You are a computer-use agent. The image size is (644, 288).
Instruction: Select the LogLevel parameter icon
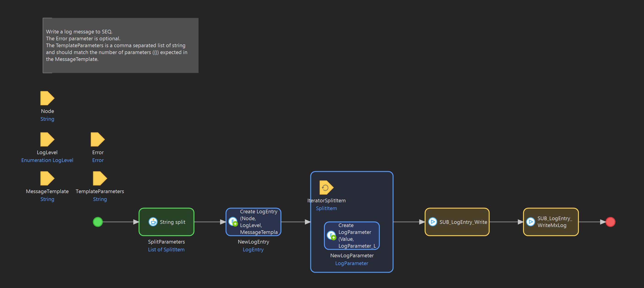[47, 139]
